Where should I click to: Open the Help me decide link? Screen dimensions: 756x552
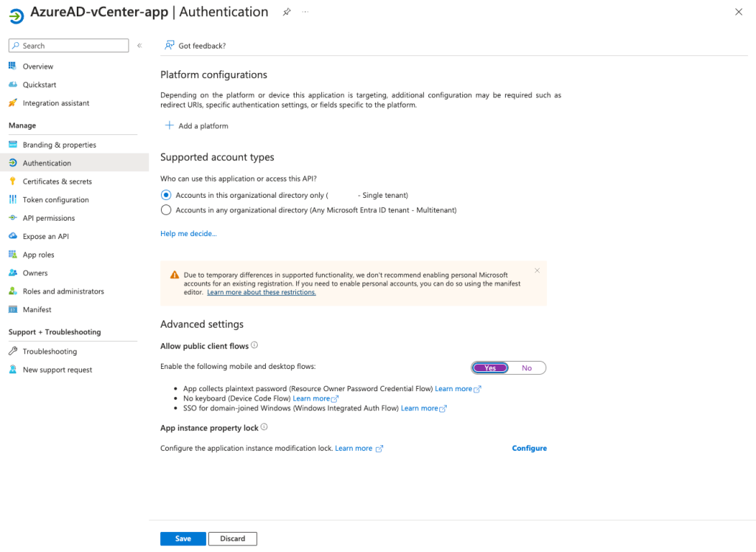(188, 234)
